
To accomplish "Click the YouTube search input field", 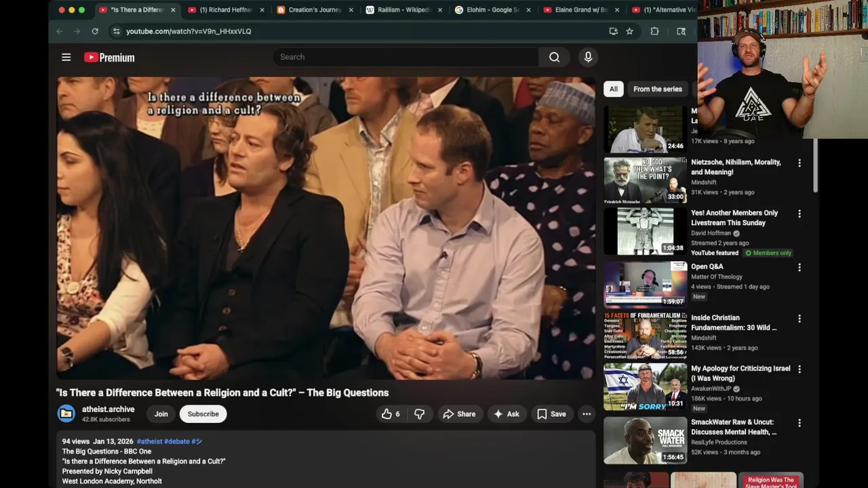I will (x=406, y=57).
